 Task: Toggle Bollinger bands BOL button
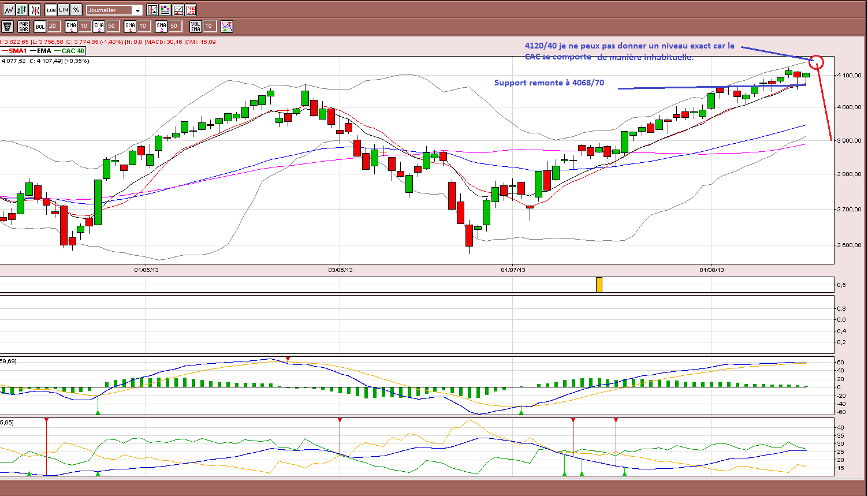(40, 26)
